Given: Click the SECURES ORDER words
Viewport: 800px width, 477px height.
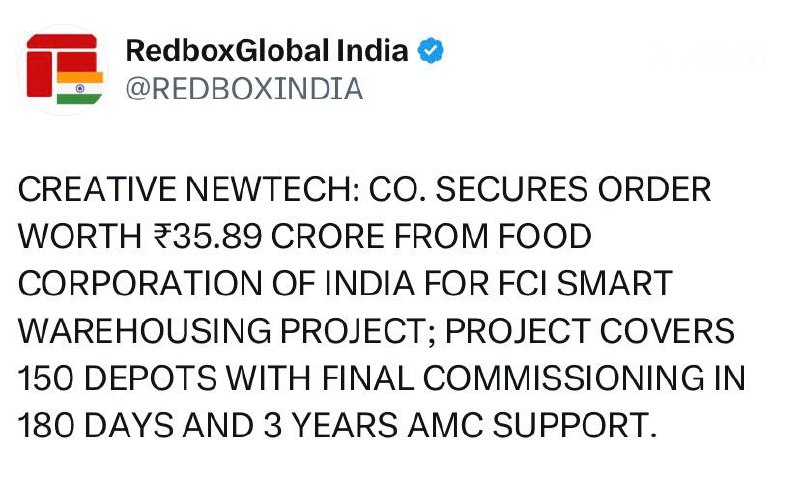Looking at the screenshot, I should pyautogui.click(x=573, y=189).
